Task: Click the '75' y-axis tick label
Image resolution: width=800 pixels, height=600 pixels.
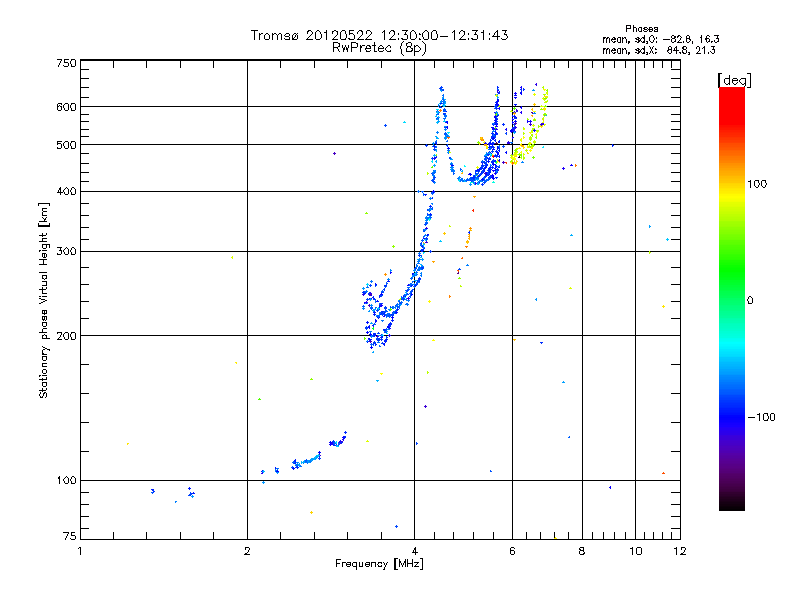Action: 70,536
